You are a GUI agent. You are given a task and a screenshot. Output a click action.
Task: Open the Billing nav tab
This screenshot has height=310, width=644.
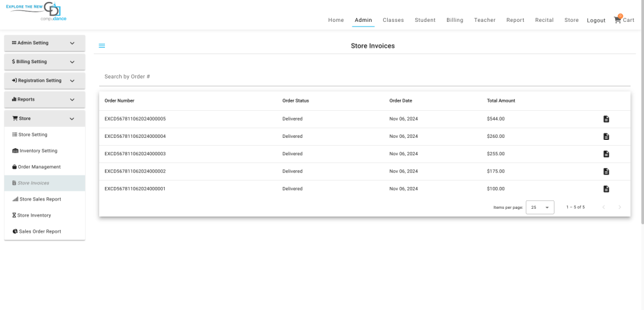point(455,20)
